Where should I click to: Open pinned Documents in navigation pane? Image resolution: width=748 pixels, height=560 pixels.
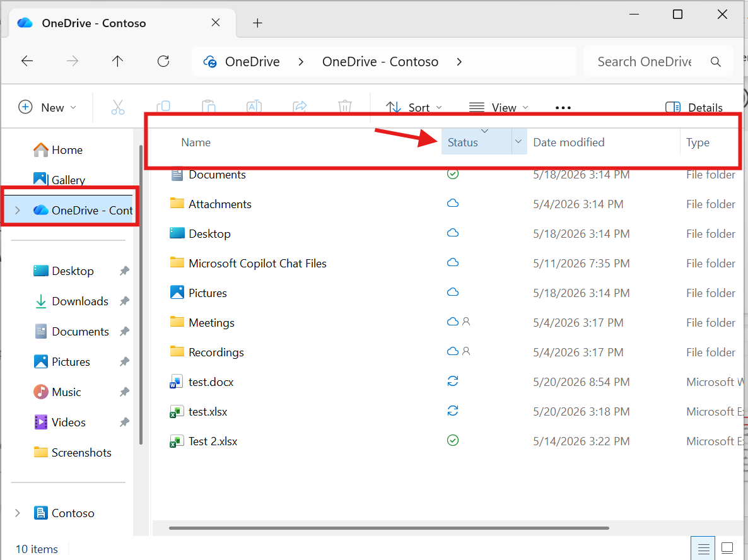pos(71,332)
